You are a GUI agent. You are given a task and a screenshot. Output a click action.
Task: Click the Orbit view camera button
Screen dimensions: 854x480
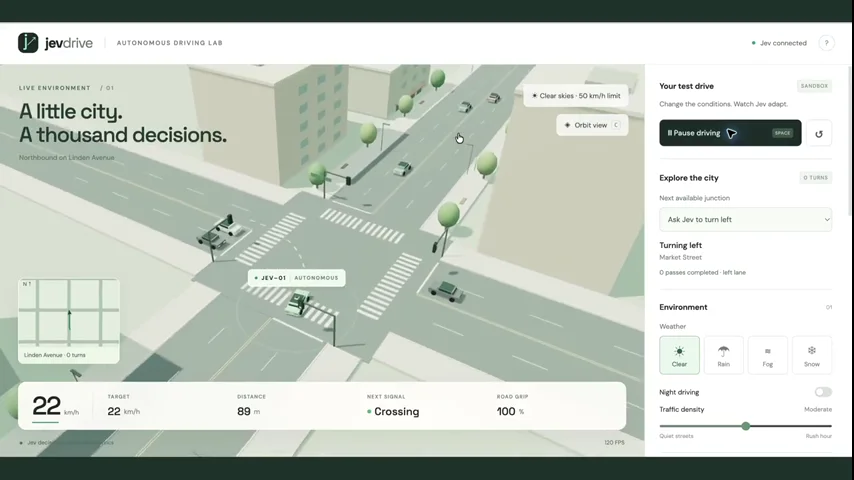[592, 125]
